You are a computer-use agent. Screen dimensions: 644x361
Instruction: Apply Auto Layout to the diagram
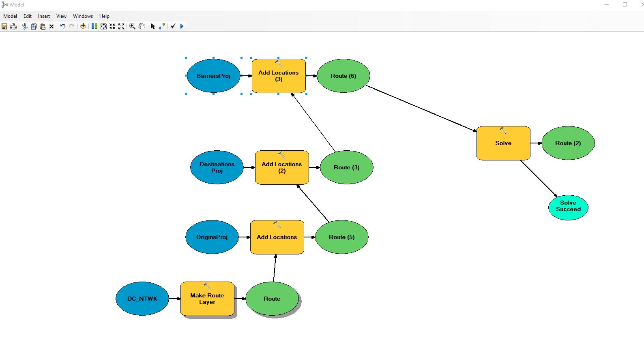coord(94,26)
